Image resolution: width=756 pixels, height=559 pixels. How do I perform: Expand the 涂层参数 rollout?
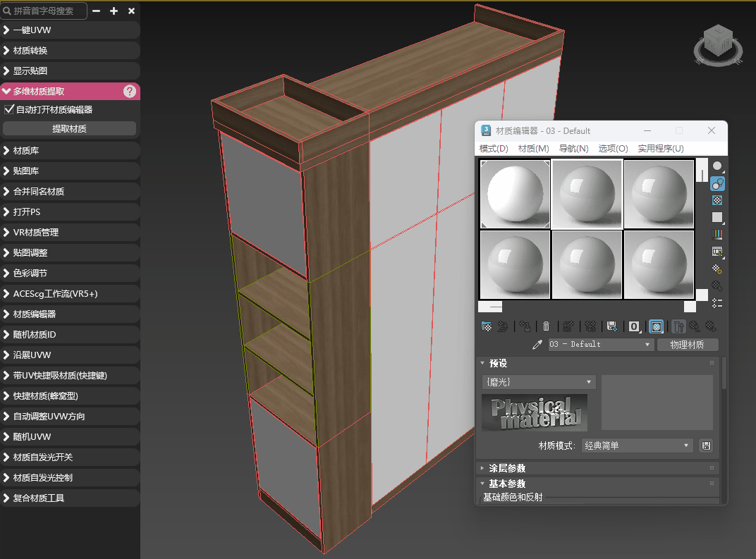point(507,468)
